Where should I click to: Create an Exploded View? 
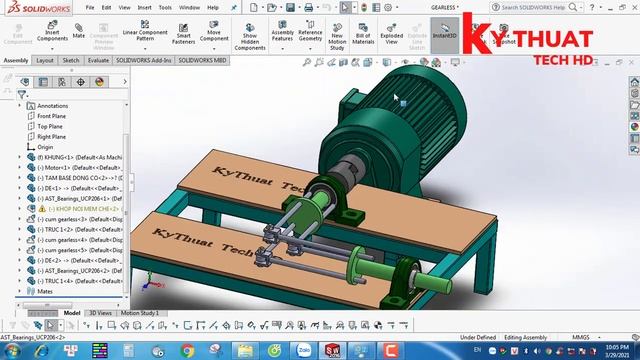[391, 33]
